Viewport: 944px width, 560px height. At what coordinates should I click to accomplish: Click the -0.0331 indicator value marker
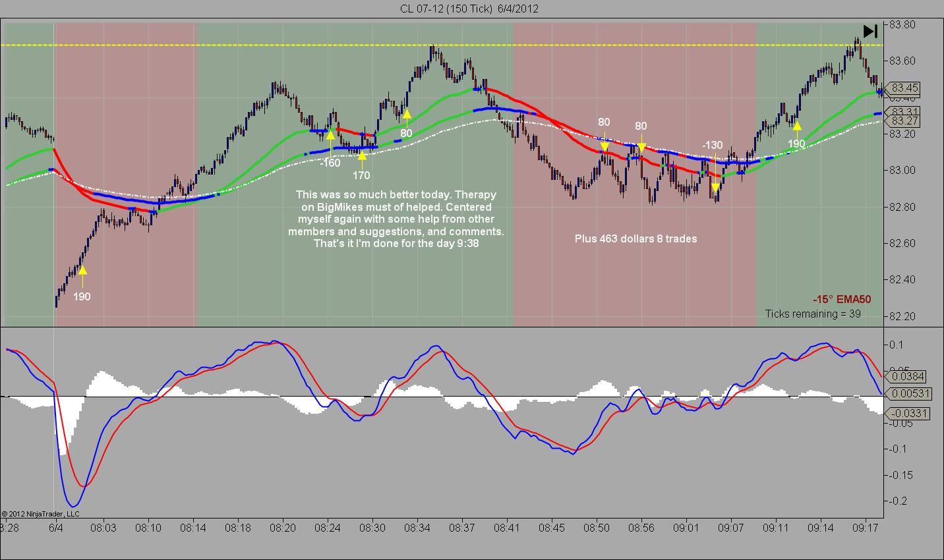tap(906, 414)
